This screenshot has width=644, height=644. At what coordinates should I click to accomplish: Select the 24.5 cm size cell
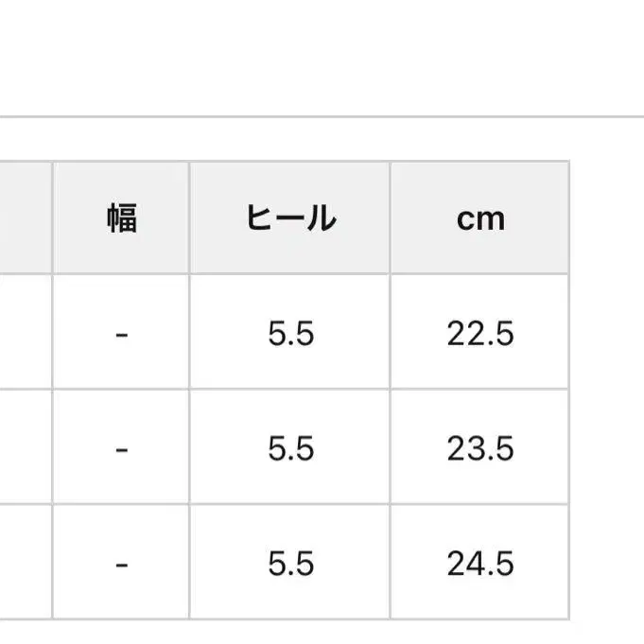point(480,564)
